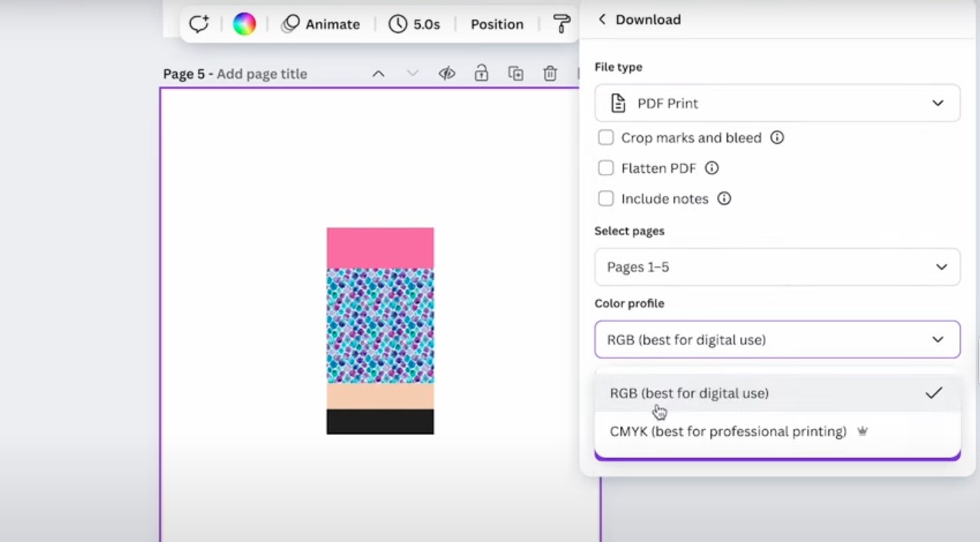Select RGB (best for digital use) option

click(688, 393)
